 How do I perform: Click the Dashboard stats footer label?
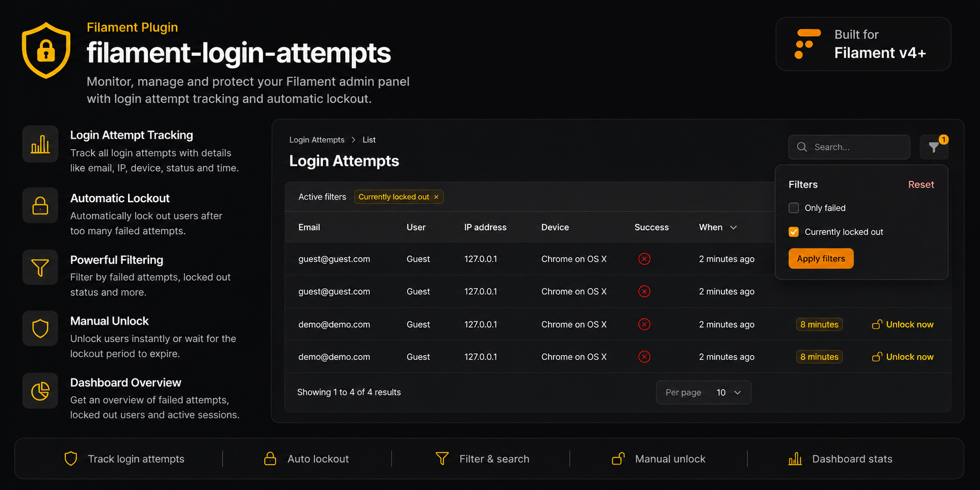click(x=852, y=459)
